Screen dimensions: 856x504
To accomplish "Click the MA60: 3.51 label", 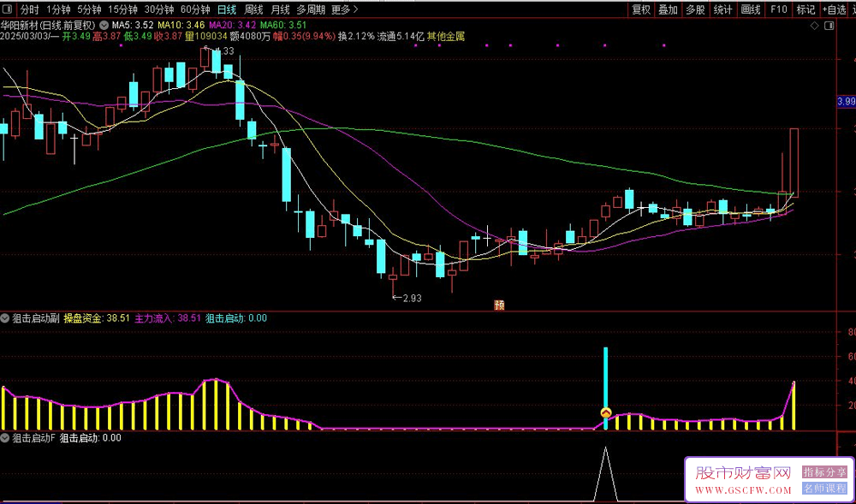I will tap(283, 25).
